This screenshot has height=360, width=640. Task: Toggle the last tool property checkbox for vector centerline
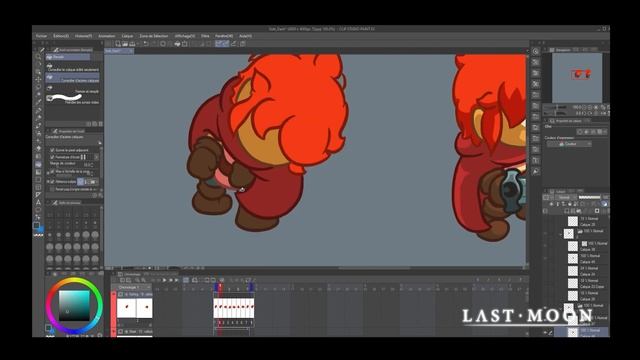coord(52,189)
